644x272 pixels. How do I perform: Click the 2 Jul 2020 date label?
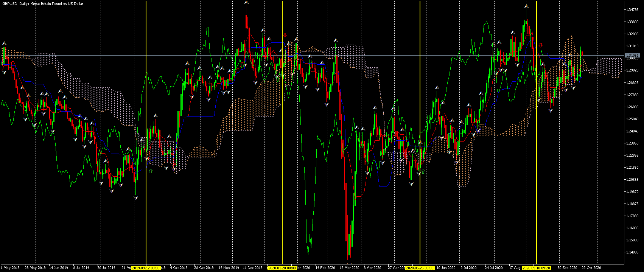point(469,268)
